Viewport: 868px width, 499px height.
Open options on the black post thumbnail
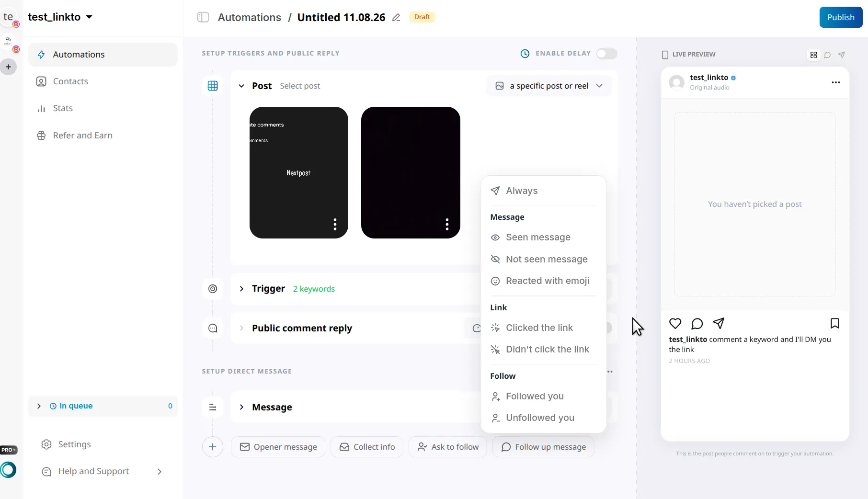(447, 224)
